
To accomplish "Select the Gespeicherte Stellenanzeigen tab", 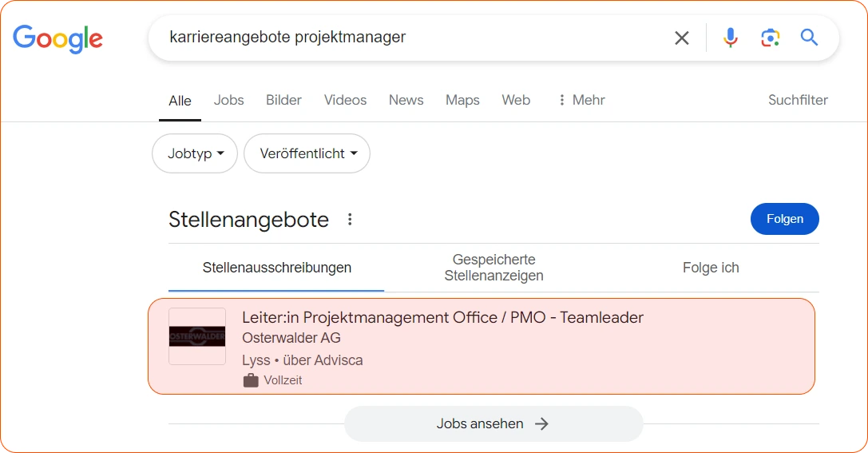I will (493, 268).
